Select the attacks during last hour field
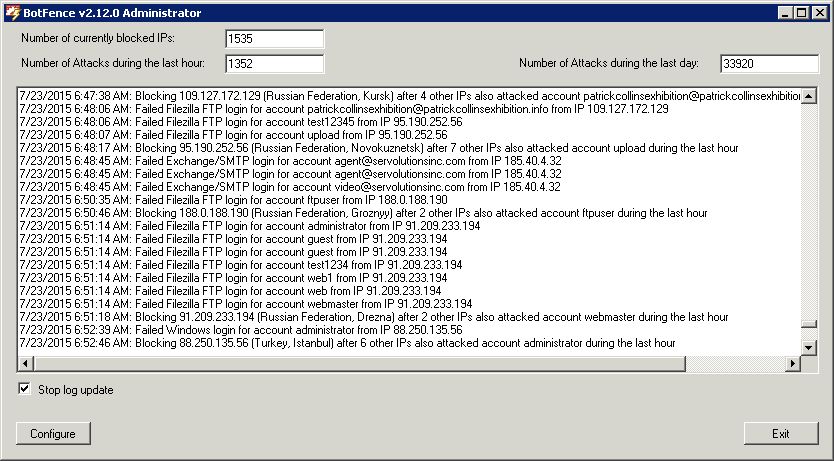834x461 pixels. 274,64
